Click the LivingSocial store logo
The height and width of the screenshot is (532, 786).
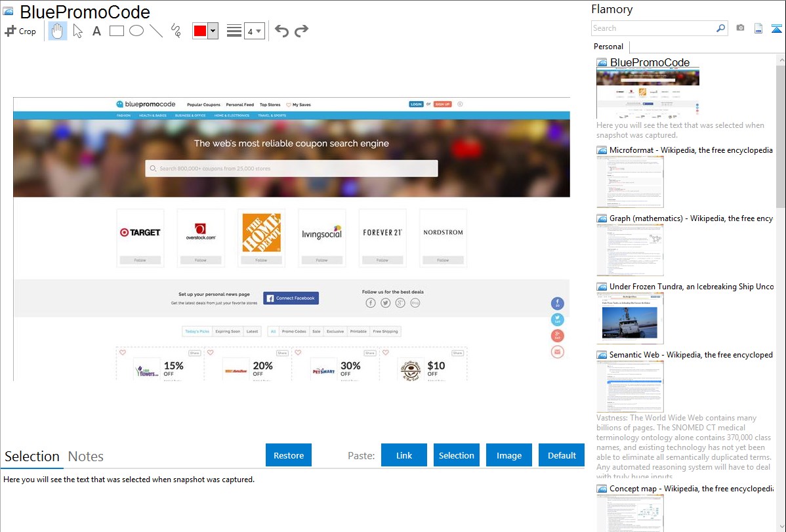(x=322, y=233)
